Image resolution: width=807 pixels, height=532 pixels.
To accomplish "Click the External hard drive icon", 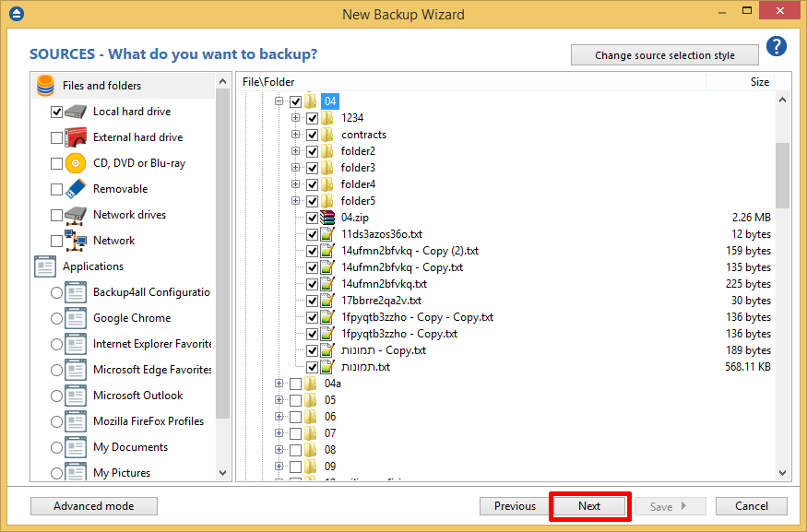I will (76, 137).
